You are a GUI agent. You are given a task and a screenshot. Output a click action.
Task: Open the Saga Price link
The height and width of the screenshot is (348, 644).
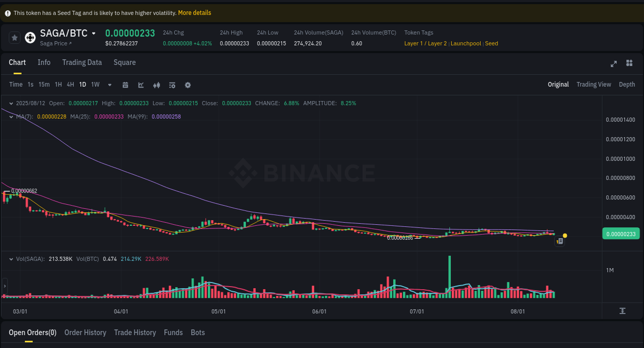point(56,43)
